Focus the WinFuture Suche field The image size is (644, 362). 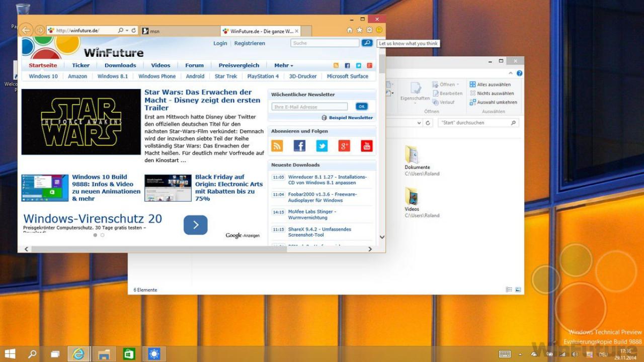(x=325, y=43)
